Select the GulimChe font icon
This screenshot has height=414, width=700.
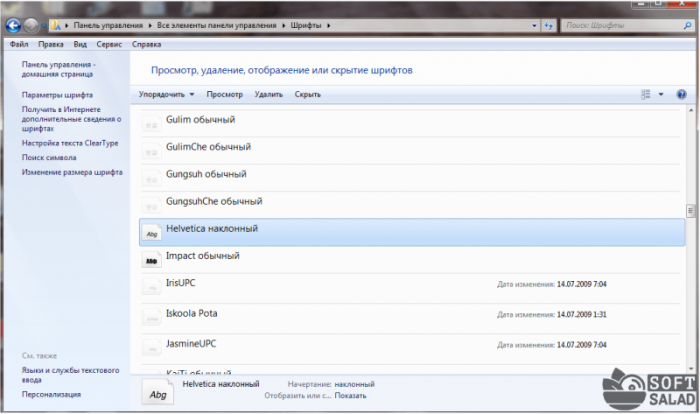click(151, 151)
